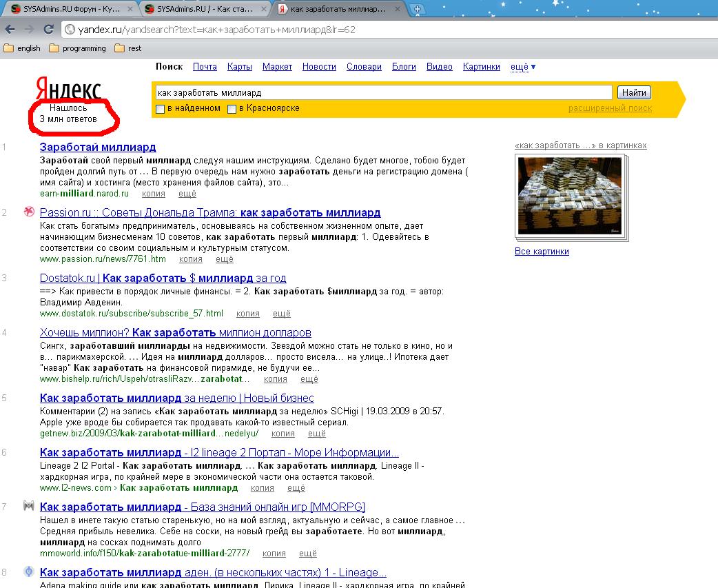
Task: Open 'Как заработать миллиард за неделю' result
Action: pyautogui.click(x=177, y=398)
